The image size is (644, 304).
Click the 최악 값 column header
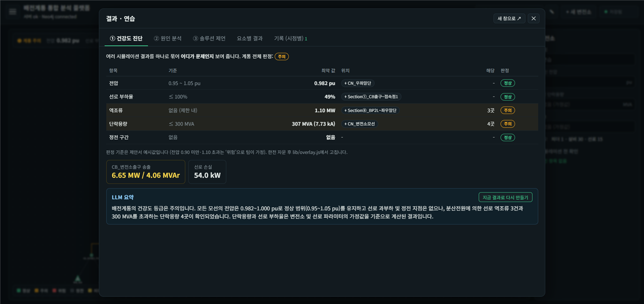(328, 71)
